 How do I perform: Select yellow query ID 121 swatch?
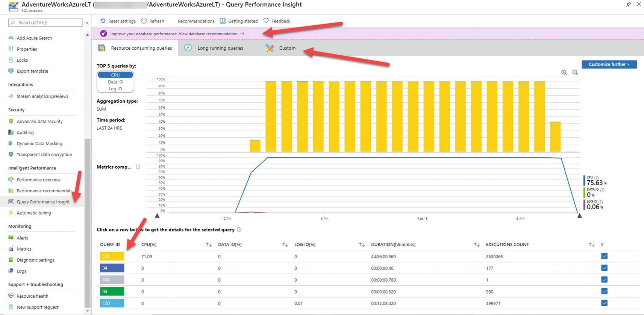click(x=112, y=256)
